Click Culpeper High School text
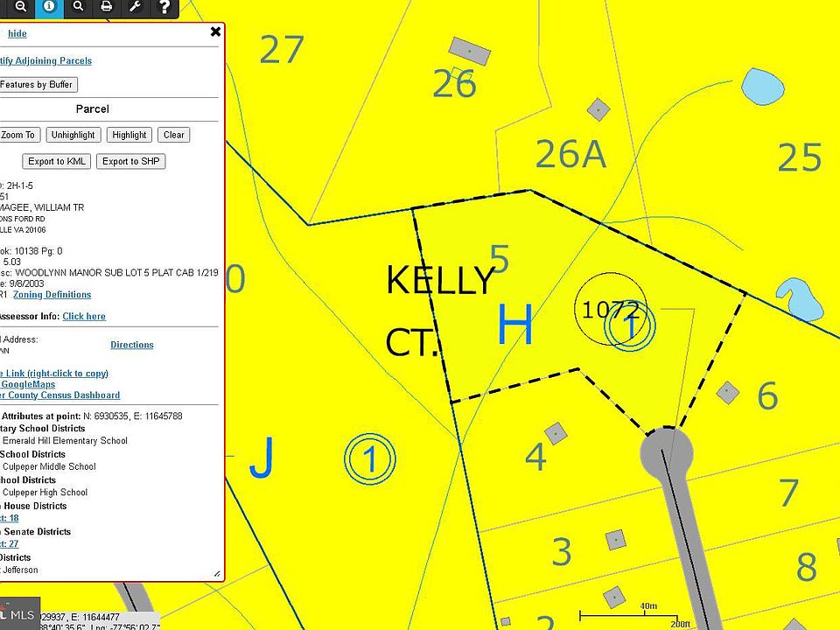The width and height of the screenshot is (840, 630). 45,493
